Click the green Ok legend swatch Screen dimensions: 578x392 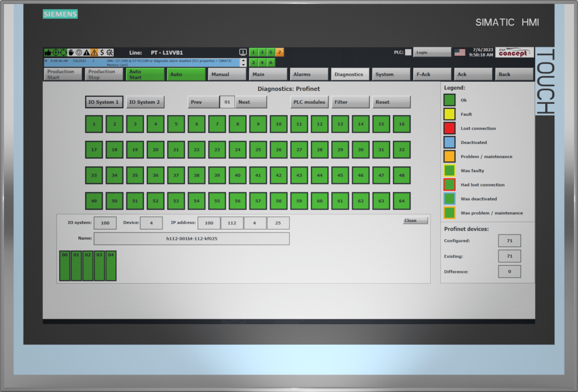click(449, 100)
